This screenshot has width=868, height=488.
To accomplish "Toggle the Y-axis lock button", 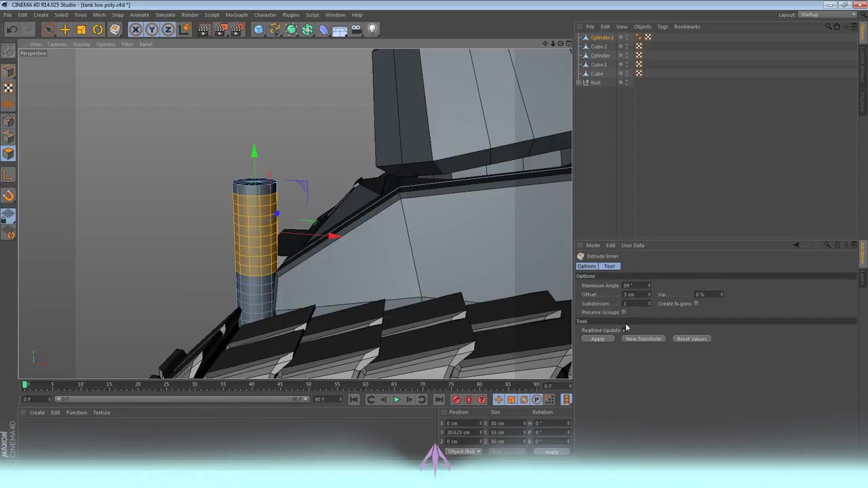I will pos(151,28).
